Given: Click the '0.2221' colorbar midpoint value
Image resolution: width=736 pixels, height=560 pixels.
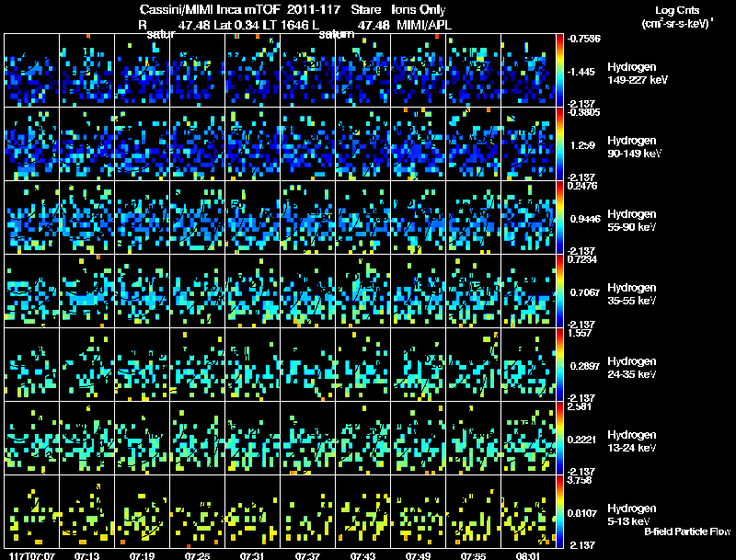Looking at the screenshot, I should (582, 440).
